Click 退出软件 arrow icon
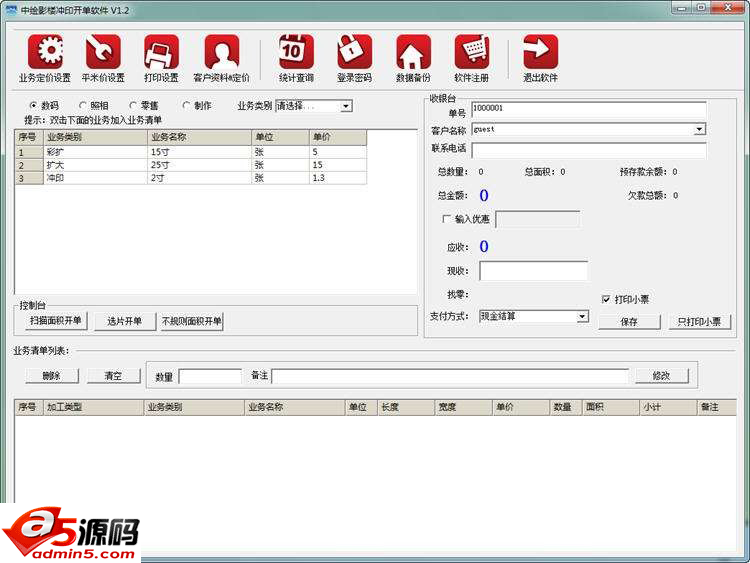 coord(540,52)
